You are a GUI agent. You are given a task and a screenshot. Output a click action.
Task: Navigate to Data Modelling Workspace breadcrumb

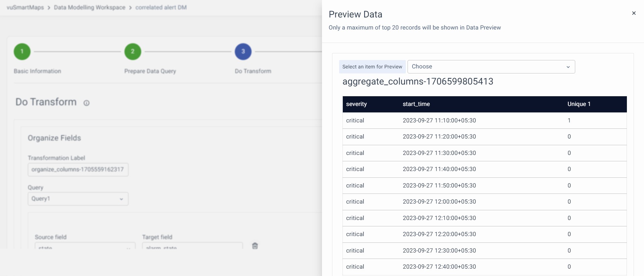tap(90, 7)
